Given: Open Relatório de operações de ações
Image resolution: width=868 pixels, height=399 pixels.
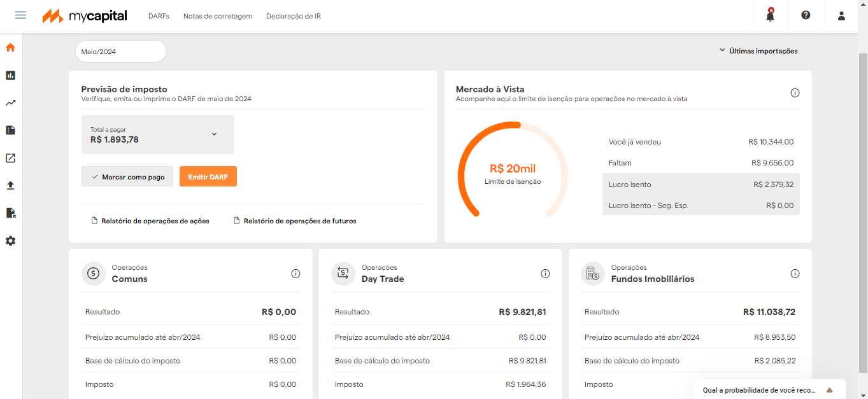Looking at the screenshot, I should click(x=150, y=221).
